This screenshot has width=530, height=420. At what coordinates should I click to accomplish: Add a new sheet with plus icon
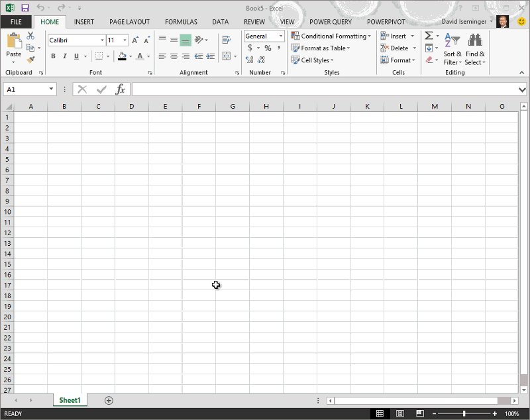pyautogui.click(x=109, y=400)
